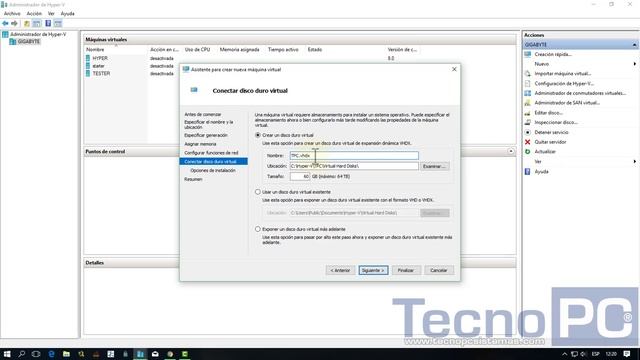Go to 'Antes de comenzar' wizard step
The width and height of the screenshot is (640, 360).
coord(202,115)
